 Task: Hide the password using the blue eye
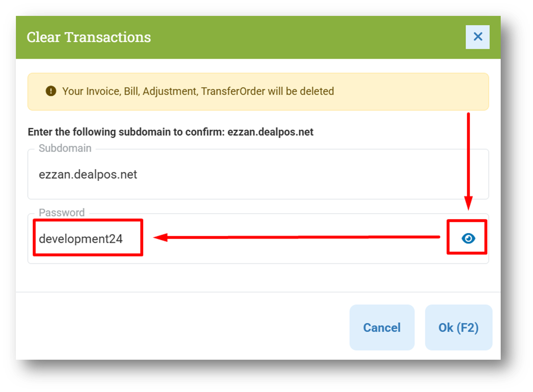click(468, 238)
